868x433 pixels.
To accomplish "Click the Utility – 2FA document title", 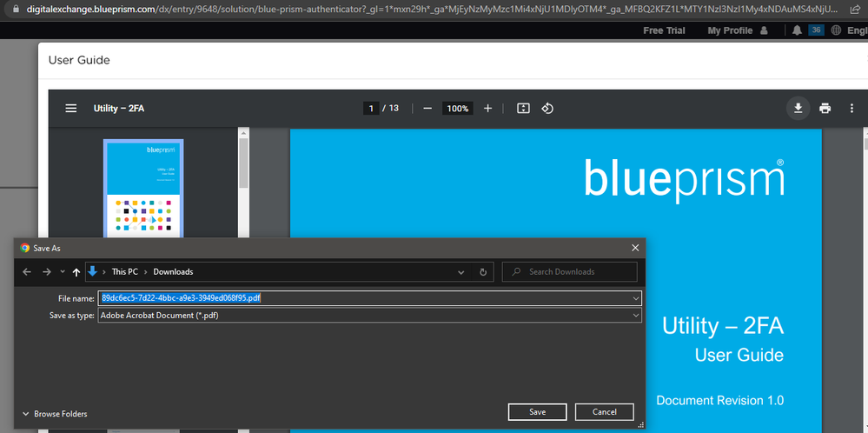I will point(118,109).
